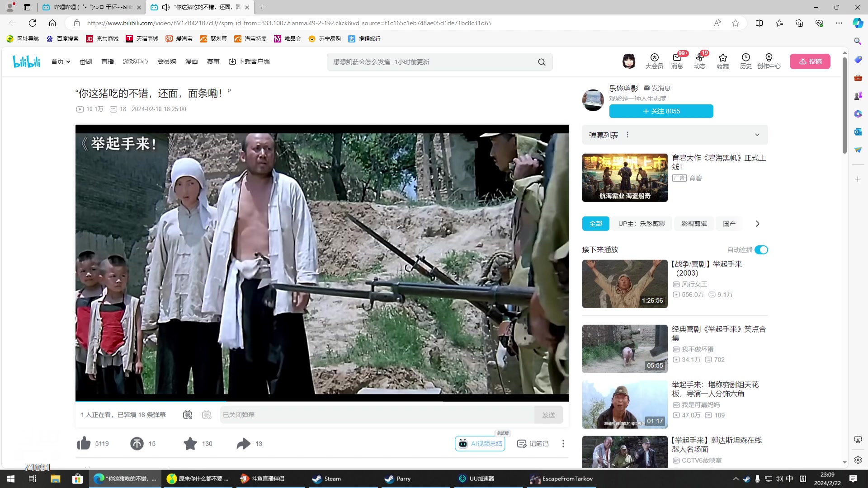This screenshot has width=868, height=488.
Task: Seek along the video progress bar
Action: point(322,401)
